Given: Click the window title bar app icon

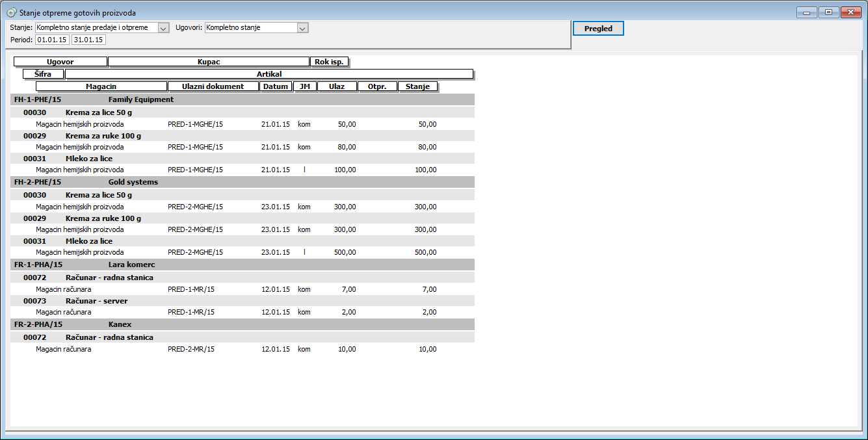Looking at the screenshot, I should point(11,12).
